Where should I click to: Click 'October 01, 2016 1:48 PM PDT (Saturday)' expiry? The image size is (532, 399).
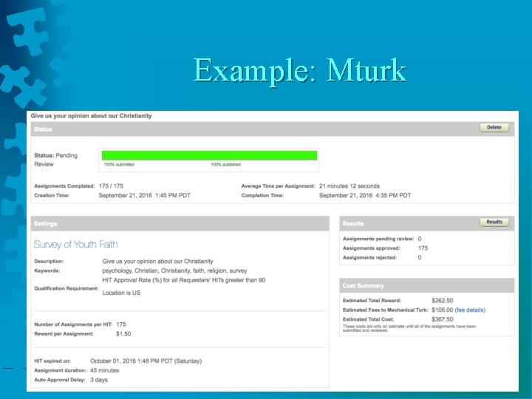click(x=146, y=361)
